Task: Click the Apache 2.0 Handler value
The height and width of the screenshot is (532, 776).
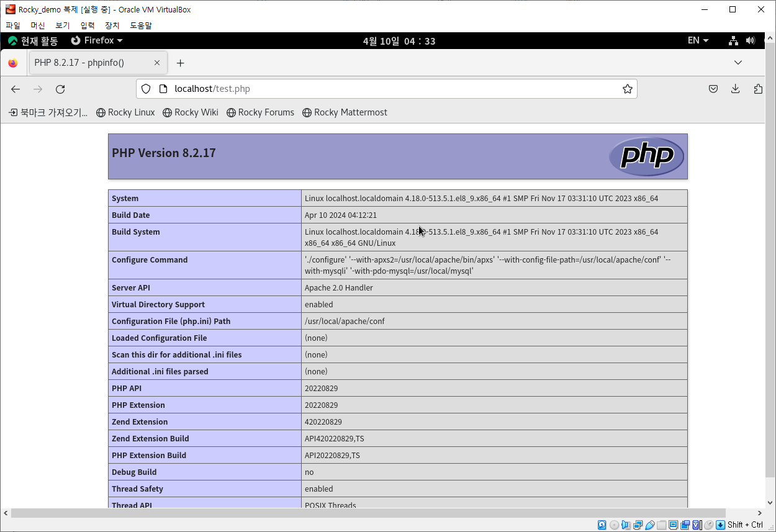Action: coord(339,288)
